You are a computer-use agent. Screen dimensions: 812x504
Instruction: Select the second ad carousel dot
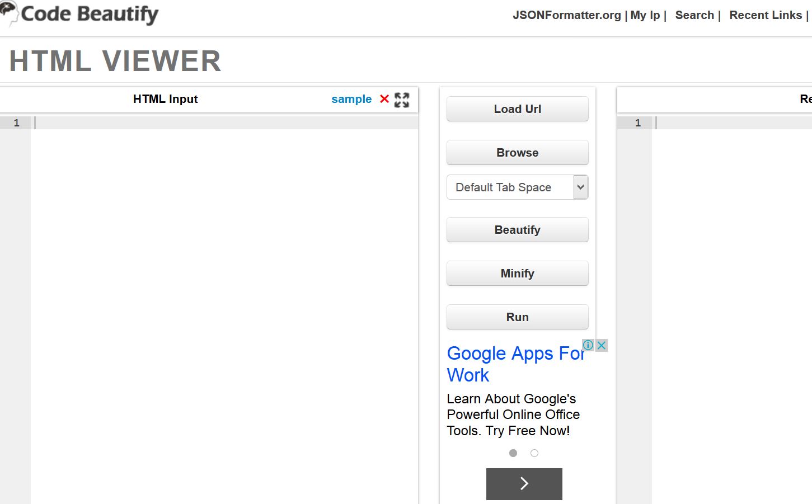534,453
